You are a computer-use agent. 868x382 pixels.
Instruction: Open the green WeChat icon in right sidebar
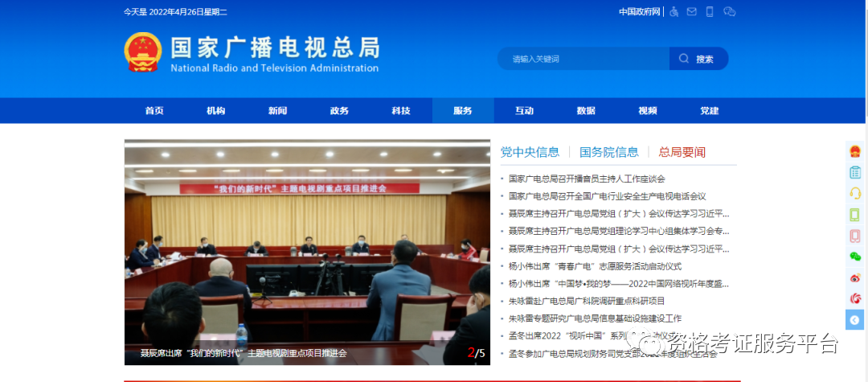[855, 257]
